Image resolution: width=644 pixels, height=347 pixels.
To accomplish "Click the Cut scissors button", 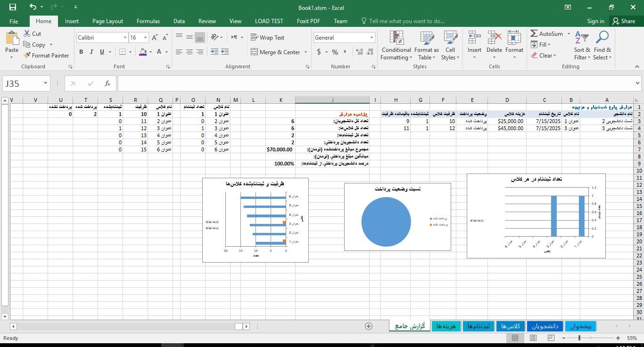I will point(32,34).
